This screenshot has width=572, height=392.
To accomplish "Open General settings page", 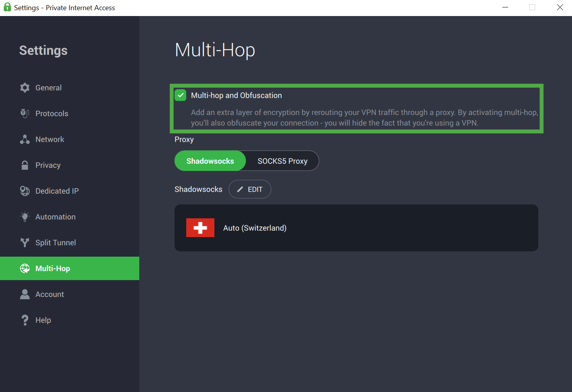I will coord(70,88).
